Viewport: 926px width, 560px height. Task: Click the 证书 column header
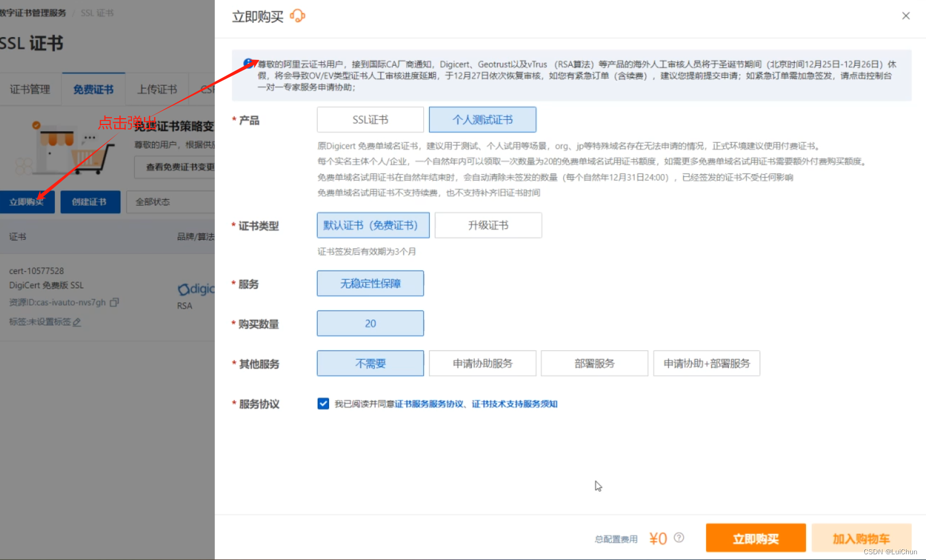point(18,236)
